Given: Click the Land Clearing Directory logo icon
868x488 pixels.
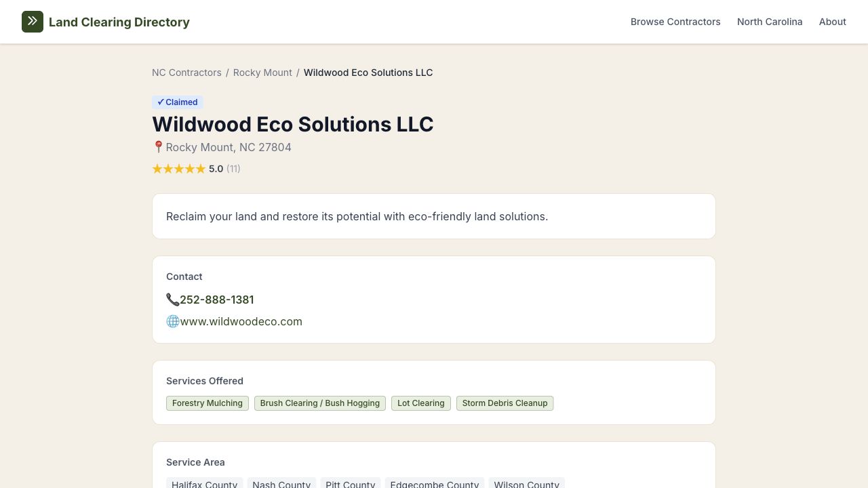Looking at the screenshot, I should (x=33, y=22).
